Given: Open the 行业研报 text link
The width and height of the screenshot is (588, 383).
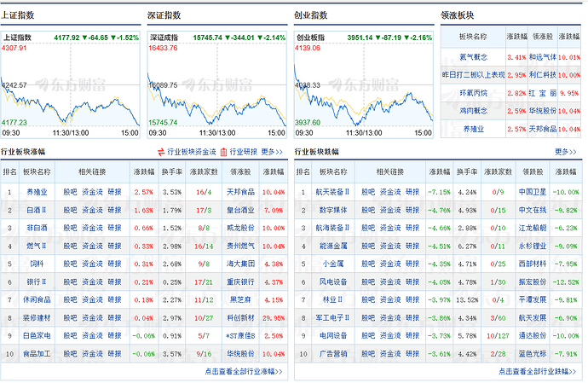Looking at the screenshot, I should point(244,152).
